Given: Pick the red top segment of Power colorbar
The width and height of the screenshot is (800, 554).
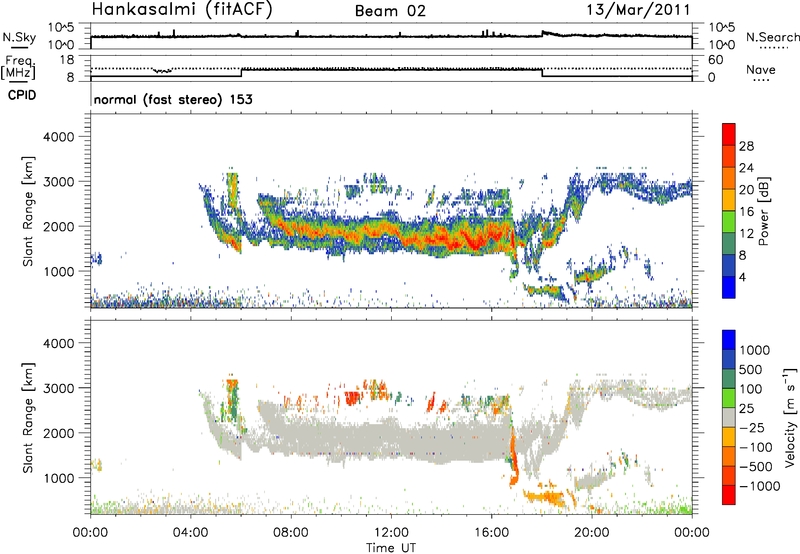Looking at the screenshot, I should (x=729, y=135).
